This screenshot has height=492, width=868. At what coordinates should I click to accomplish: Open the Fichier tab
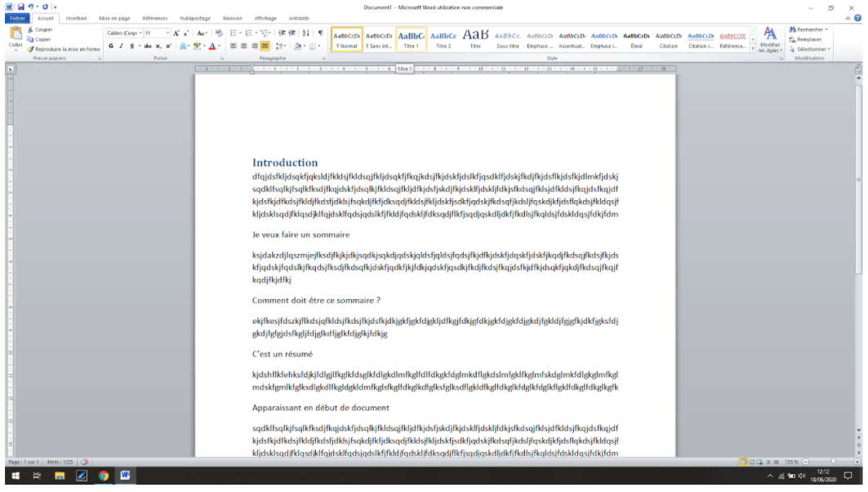pos(17,18)
